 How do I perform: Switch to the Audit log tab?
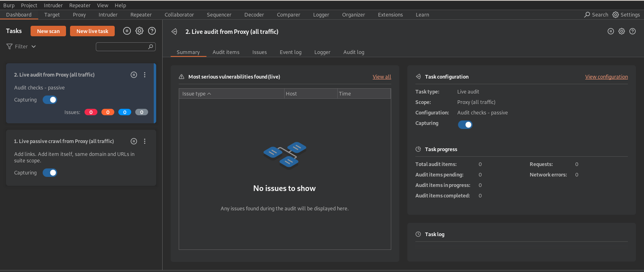354,52
